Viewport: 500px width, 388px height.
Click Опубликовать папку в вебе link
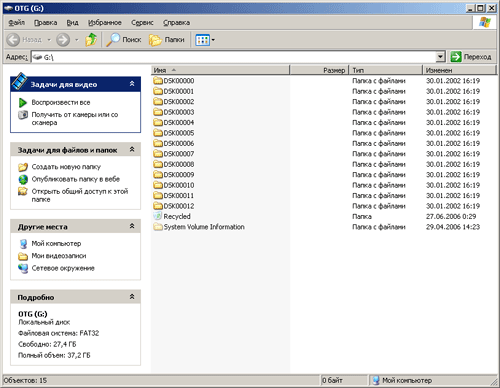76,179
